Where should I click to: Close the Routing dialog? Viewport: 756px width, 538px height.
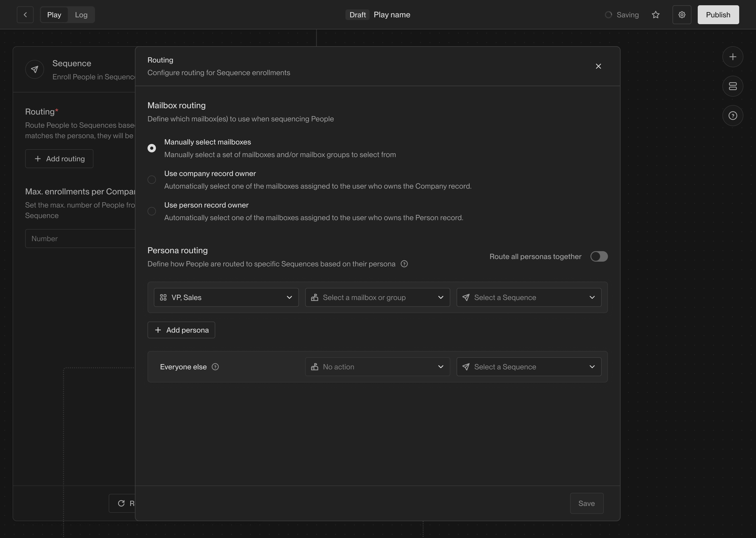pyautogui.click(x=598, y=66)
